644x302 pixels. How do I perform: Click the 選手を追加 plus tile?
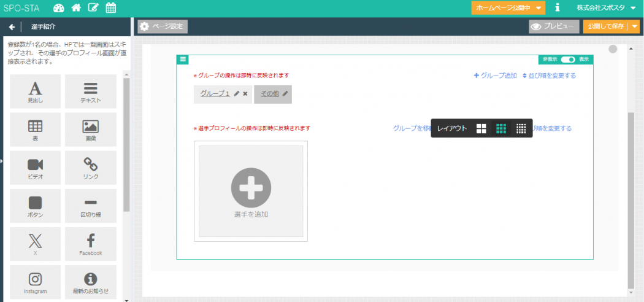(251, 191)
